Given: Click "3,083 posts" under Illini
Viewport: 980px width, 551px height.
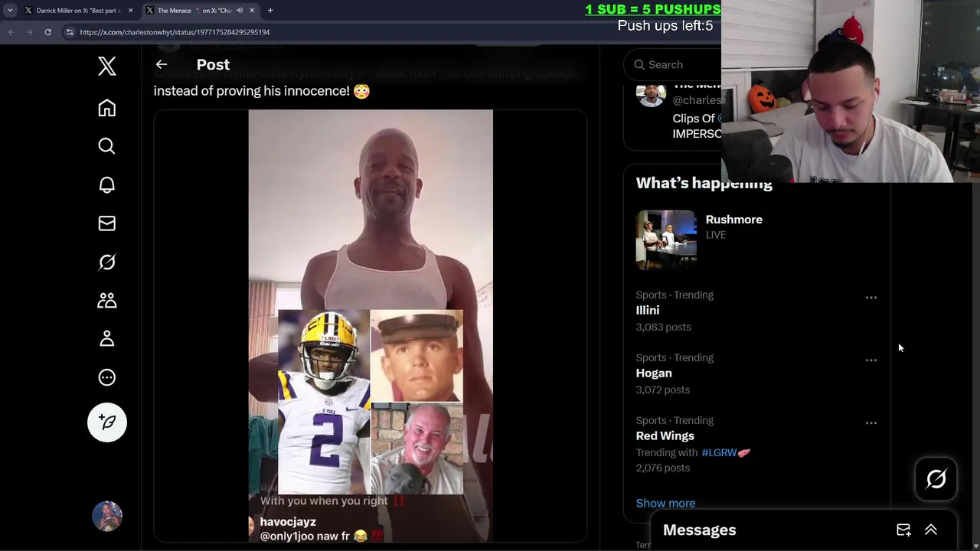Looking at the screenshot, I should (664, 328).
